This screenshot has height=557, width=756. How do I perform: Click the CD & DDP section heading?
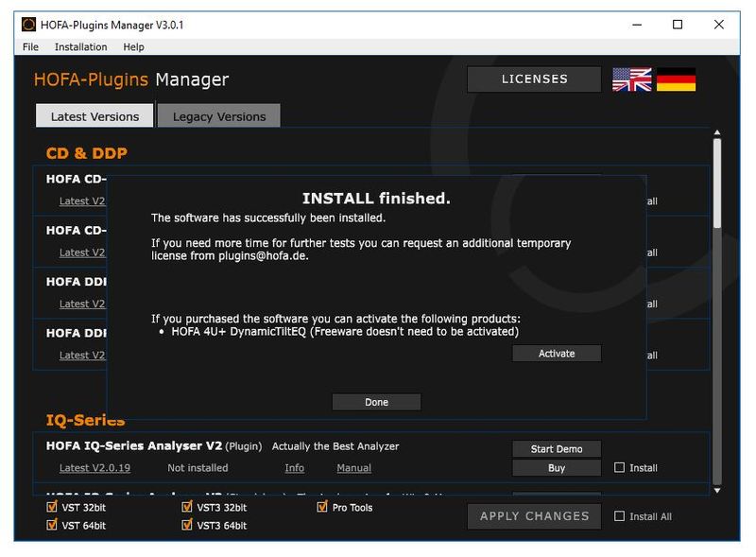pos(87,153)
